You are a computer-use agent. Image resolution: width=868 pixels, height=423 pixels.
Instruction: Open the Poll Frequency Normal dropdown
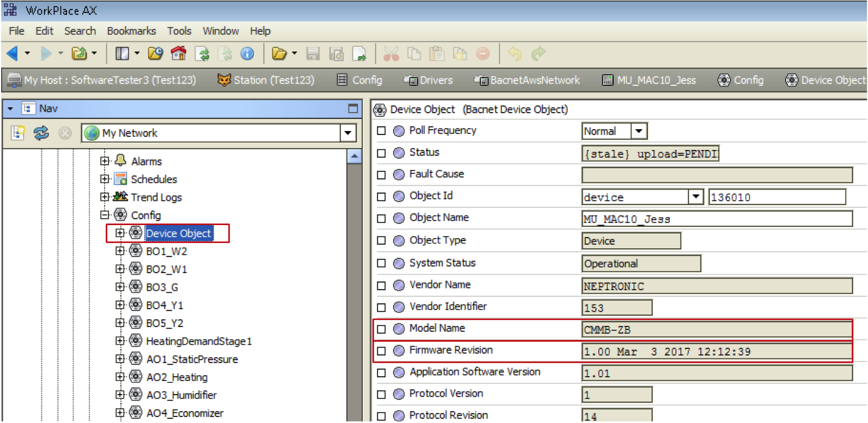(639, 131)
